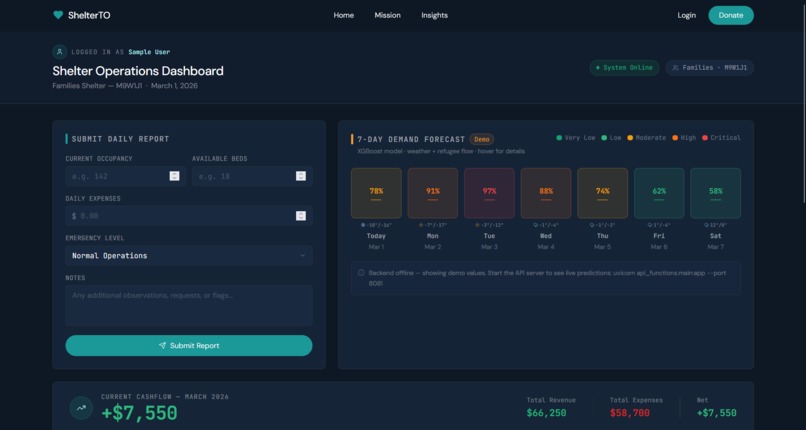Click the Available Beds number stepper
Screen dimensions: 806x430
pyautogui.click(x=301, y=176)
